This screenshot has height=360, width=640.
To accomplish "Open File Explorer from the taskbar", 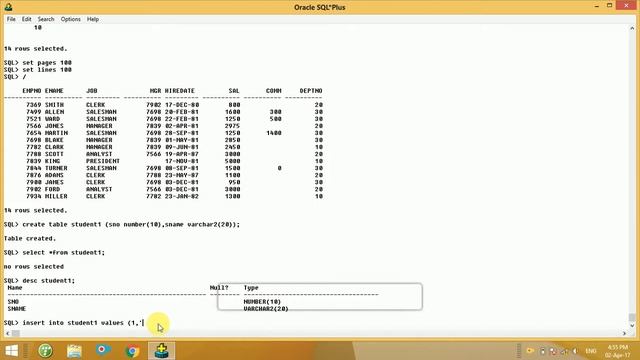I will coord(74,351).
